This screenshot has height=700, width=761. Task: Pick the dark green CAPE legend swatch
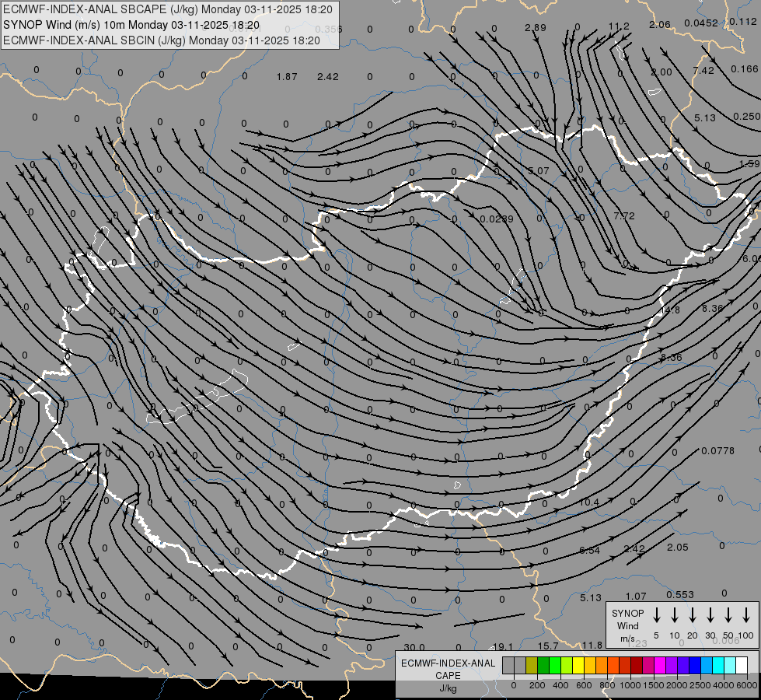[543, 666]
